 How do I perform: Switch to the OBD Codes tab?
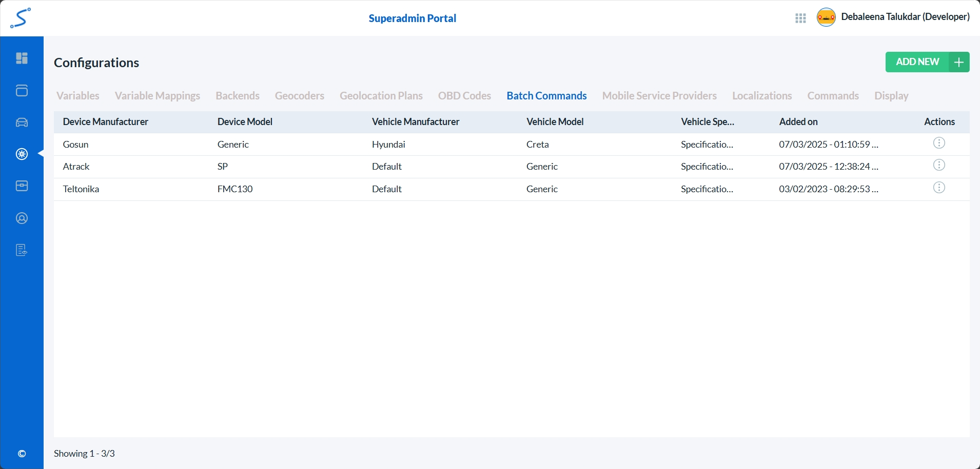464,96
